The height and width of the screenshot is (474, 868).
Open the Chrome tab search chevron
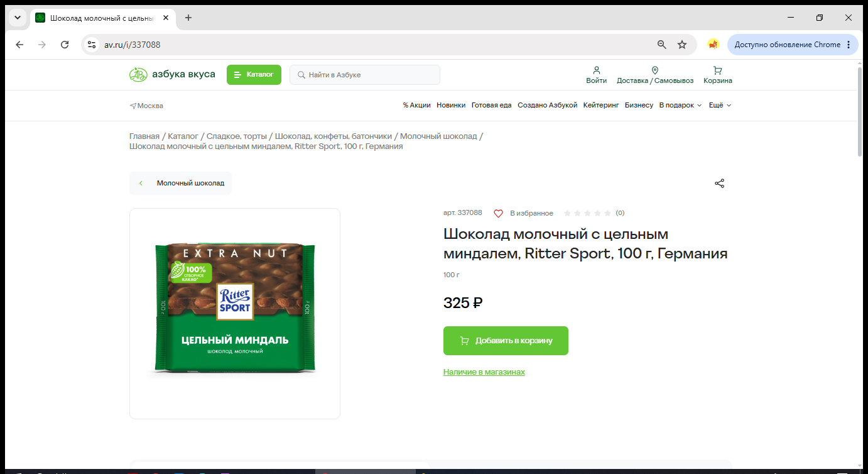pyautogui.click(x=18, y=18)
